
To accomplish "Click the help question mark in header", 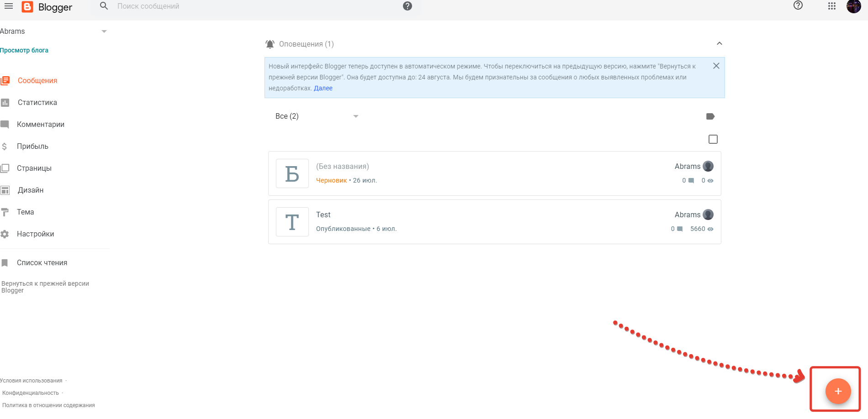I will (798, 5).
